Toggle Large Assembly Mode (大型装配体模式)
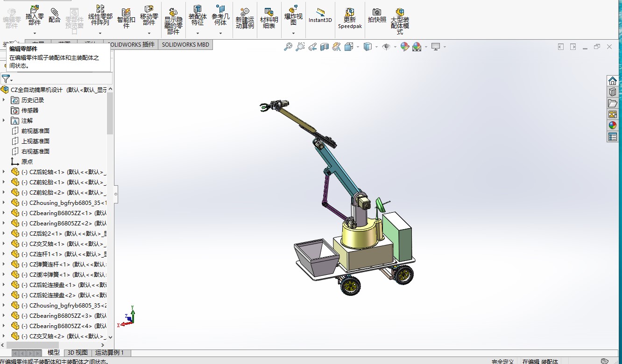This screenshot has width=622, height=364. [x=400, y=21]
